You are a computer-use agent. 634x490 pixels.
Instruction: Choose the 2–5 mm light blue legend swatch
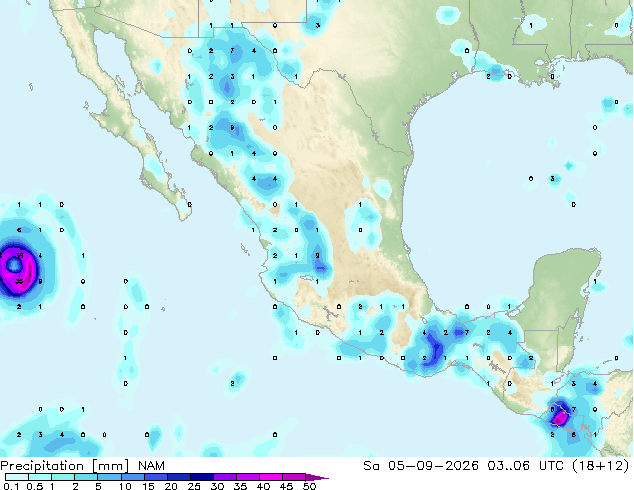pos(87,477)
